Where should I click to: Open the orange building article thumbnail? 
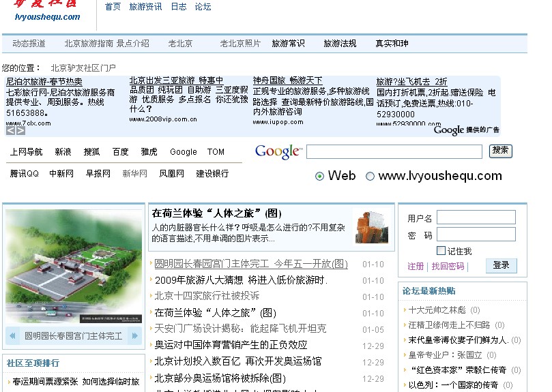coord(371,226)
